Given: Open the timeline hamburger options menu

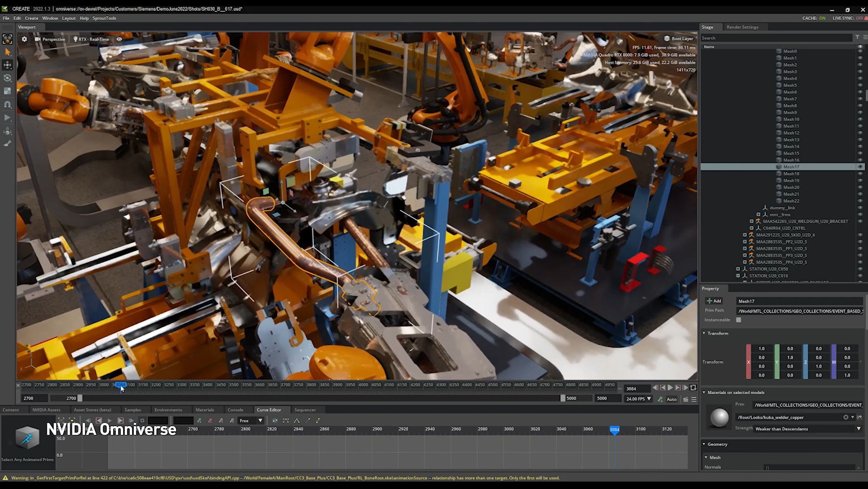Looking at the screenshot, I should point(694,399).
